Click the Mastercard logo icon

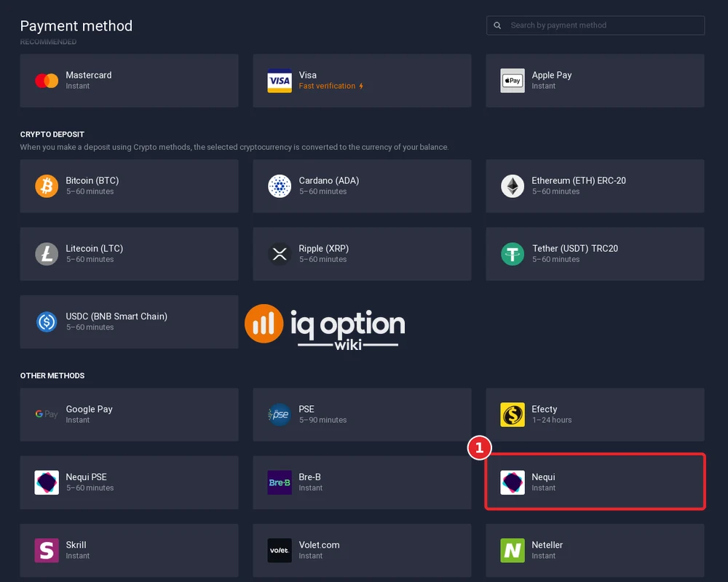(x=47, y=81)
